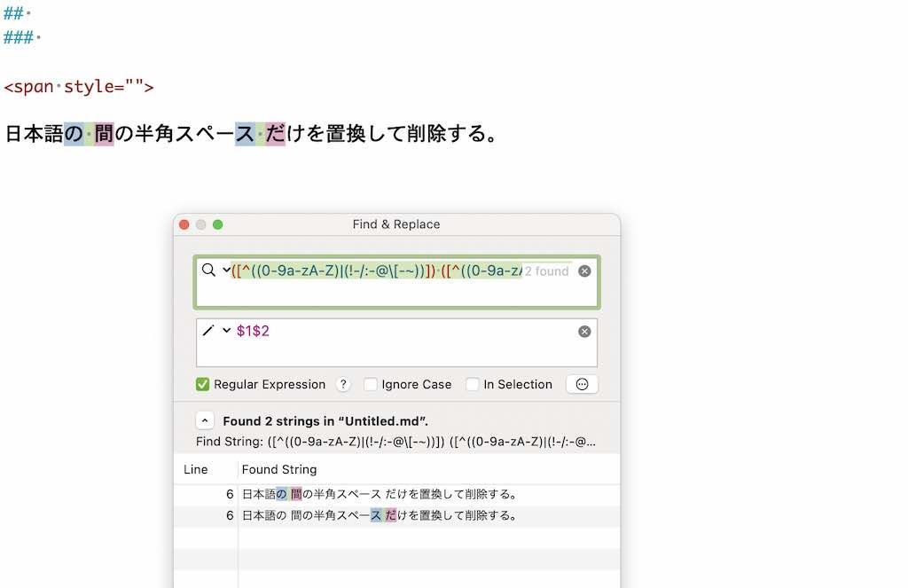
Task: Expand the find field history chevron
Action: click(226, 270)
